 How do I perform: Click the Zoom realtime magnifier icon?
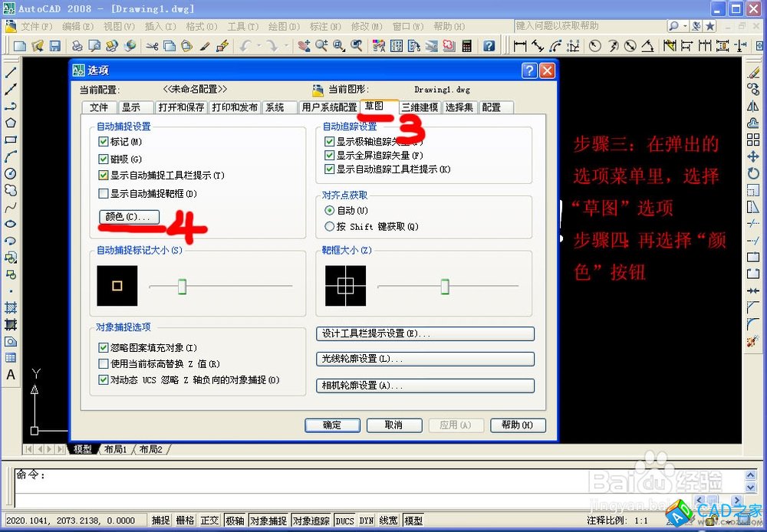(x=321, y=47)
